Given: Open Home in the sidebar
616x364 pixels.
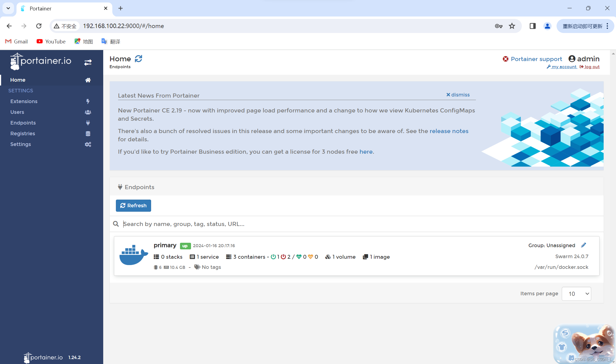Looking at the screenshot, I should 51,80.
